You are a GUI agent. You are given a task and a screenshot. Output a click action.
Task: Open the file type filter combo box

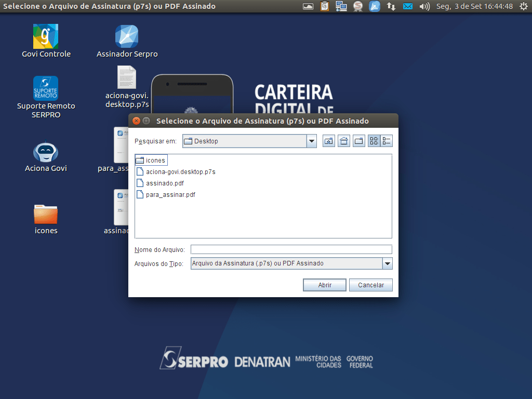tap(291, 263)
